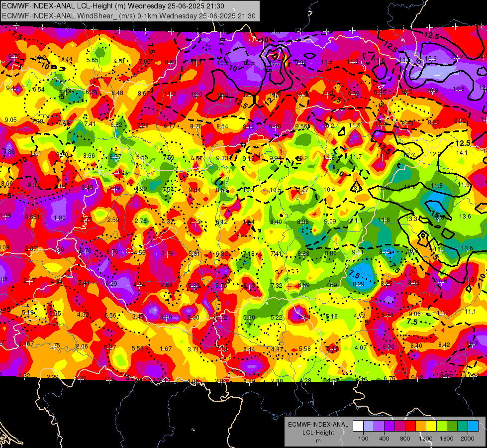Click the wind shear value '0.851'

click(x=32, y=217)
